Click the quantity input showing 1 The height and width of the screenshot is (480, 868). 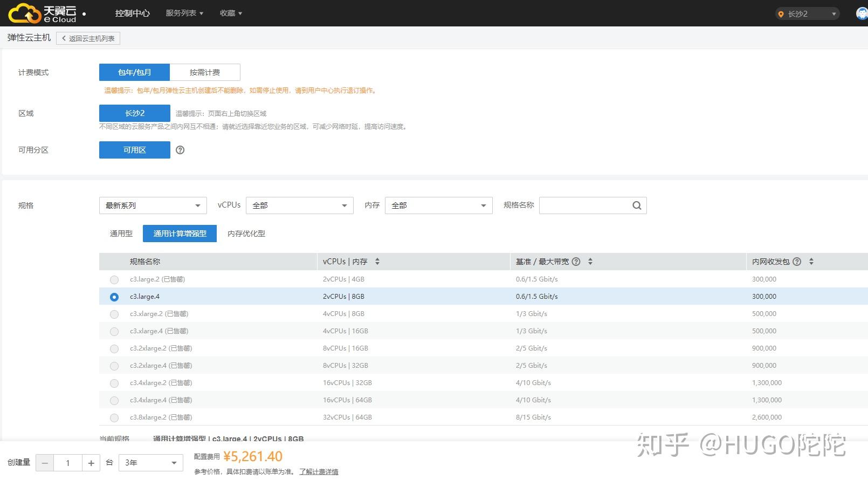coord(68,463)
